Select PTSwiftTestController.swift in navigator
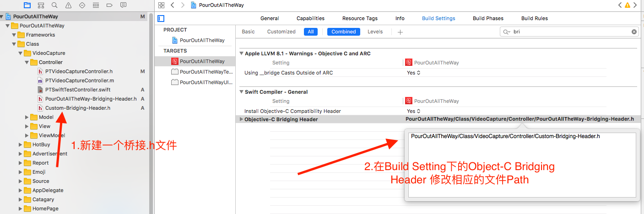Image resolution: width=644 pixels, height=214 pixels. pyautogui.click(x=78, y=90)
